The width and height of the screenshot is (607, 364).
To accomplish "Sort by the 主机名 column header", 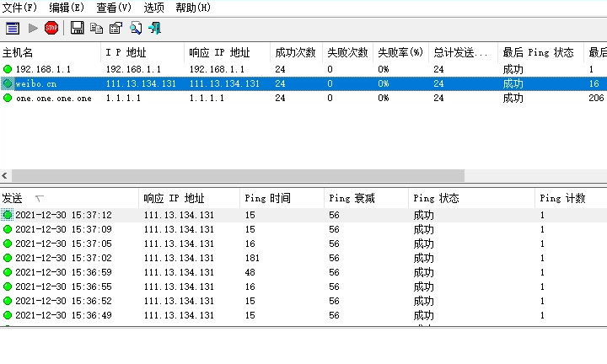I will pyautogui.click(x=51, y=52).
